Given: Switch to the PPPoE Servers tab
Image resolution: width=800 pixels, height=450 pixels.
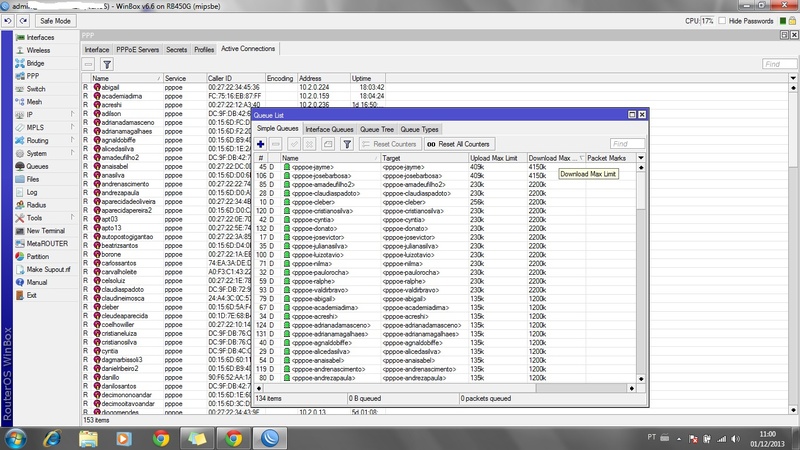Looking at the screenshot, I should [138, 49].
